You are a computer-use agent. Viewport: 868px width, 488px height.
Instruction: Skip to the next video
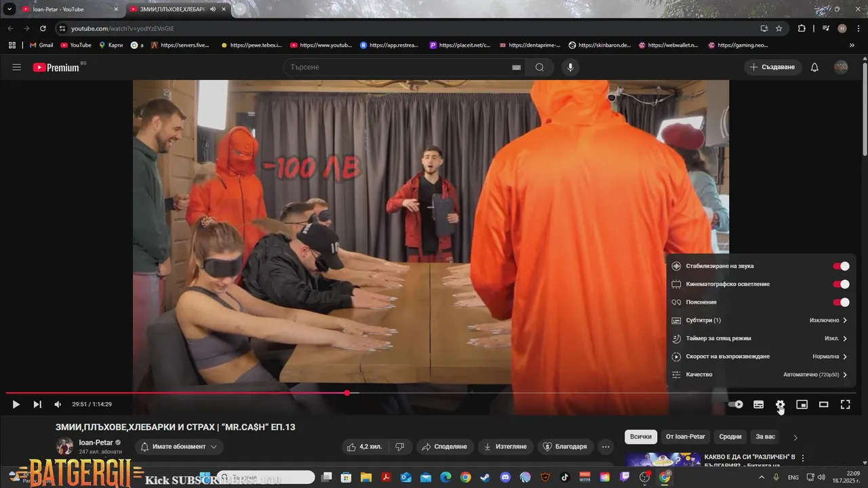tap(37, 405)
